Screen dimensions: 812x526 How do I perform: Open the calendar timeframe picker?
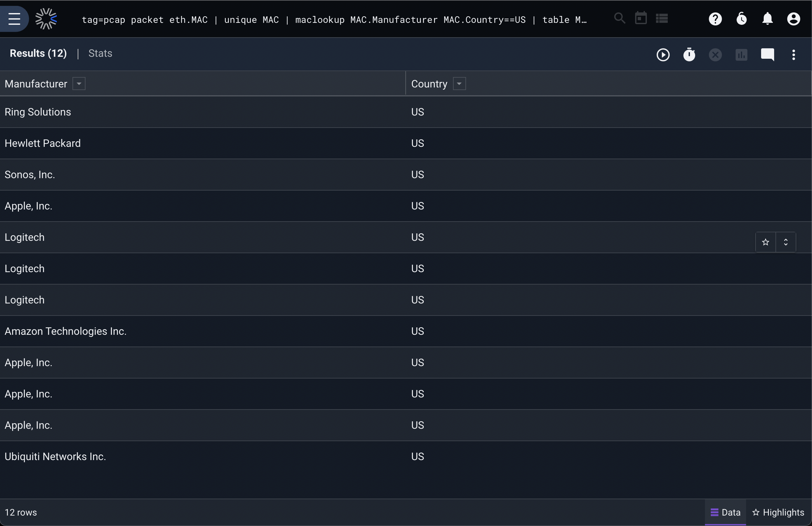(641, 18)
